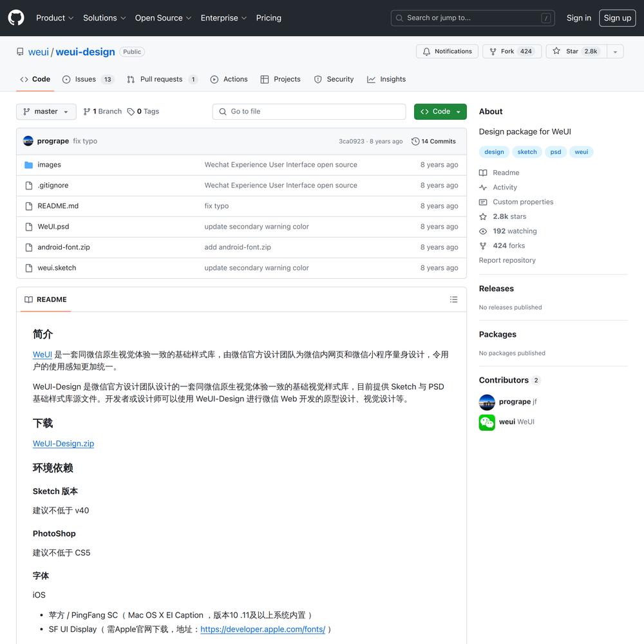Click the images folder icon
644x644 pixels.
point(28,165)
